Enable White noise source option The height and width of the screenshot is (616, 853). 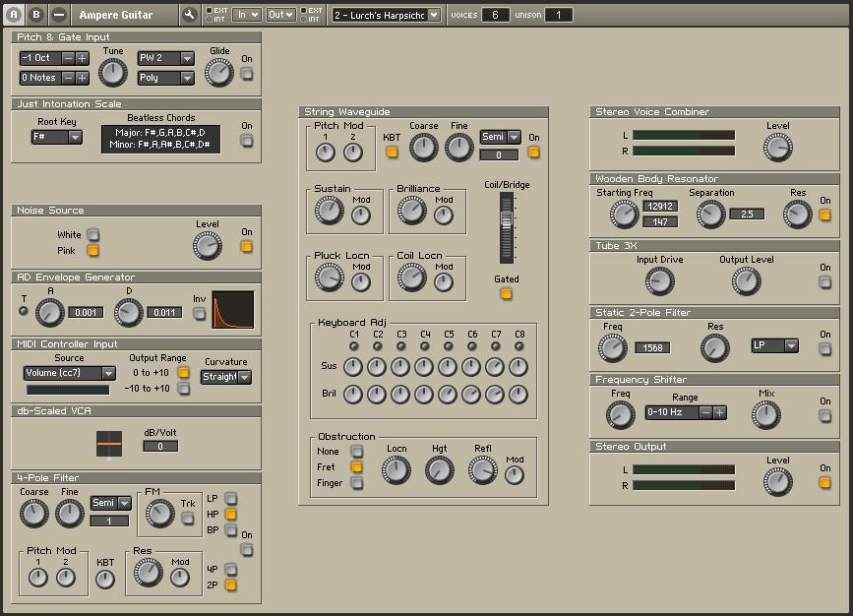pyautogui.click(x=93, y=235)
